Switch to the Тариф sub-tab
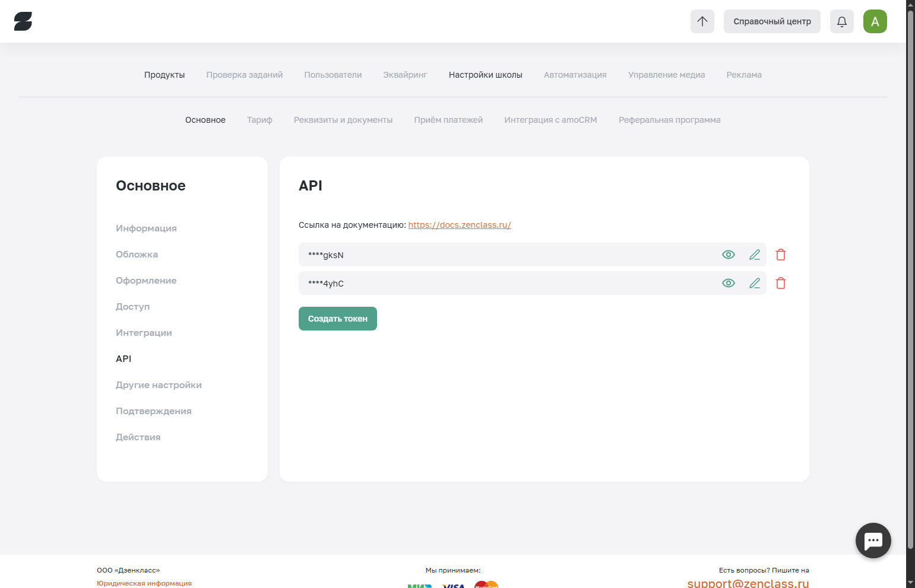 259,120
